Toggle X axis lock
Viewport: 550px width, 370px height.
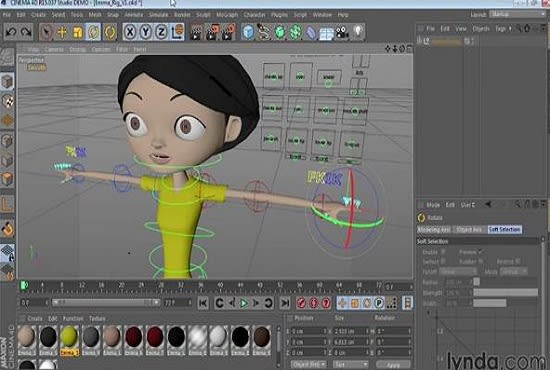click(x=130, y=32)
